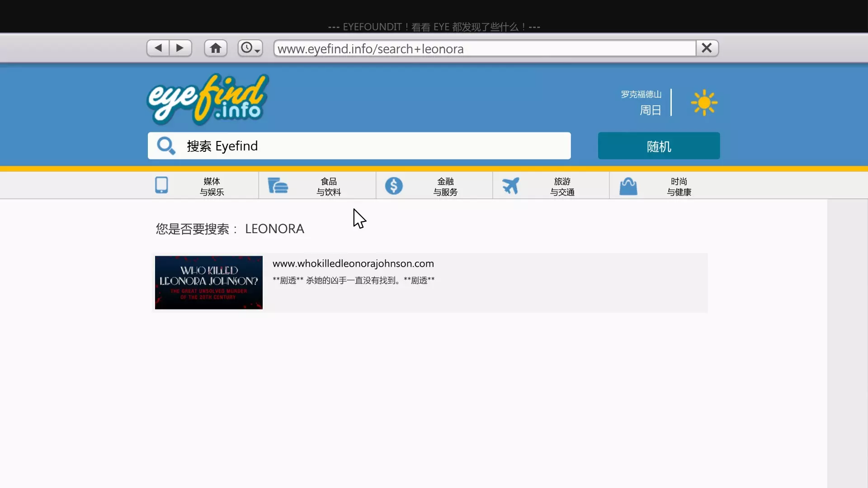Click the sun weather icon
Image resolution: width=868 pixels, height=488 pixels.
pos(704,103)
